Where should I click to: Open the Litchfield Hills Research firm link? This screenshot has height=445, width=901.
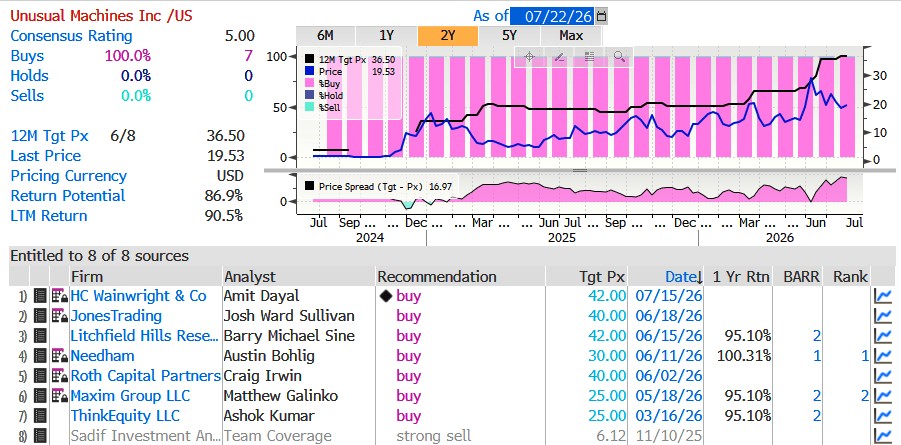145,336
